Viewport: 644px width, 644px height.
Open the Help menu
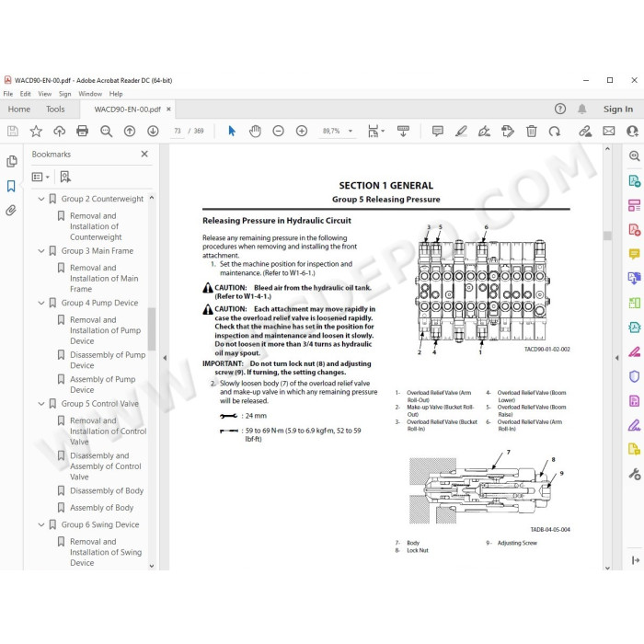point(116,94)
